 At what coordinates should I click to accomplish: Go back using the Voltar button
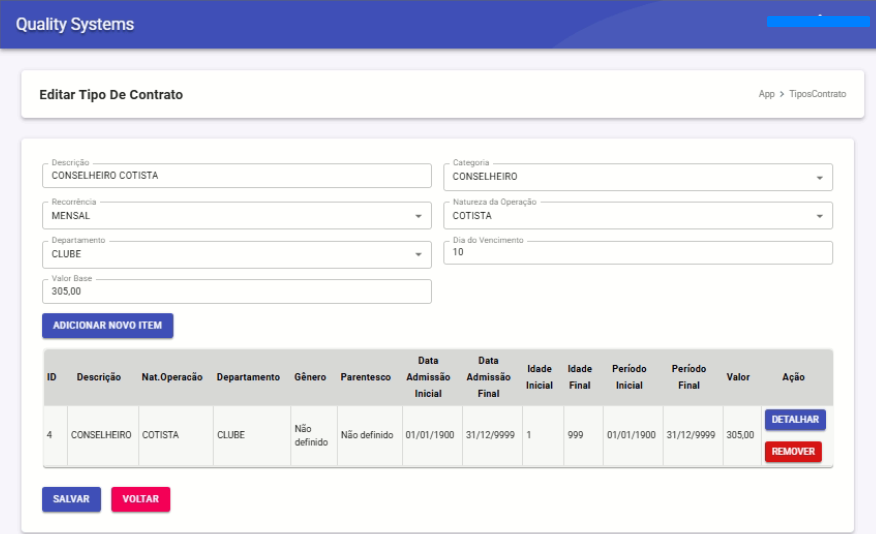140,499
